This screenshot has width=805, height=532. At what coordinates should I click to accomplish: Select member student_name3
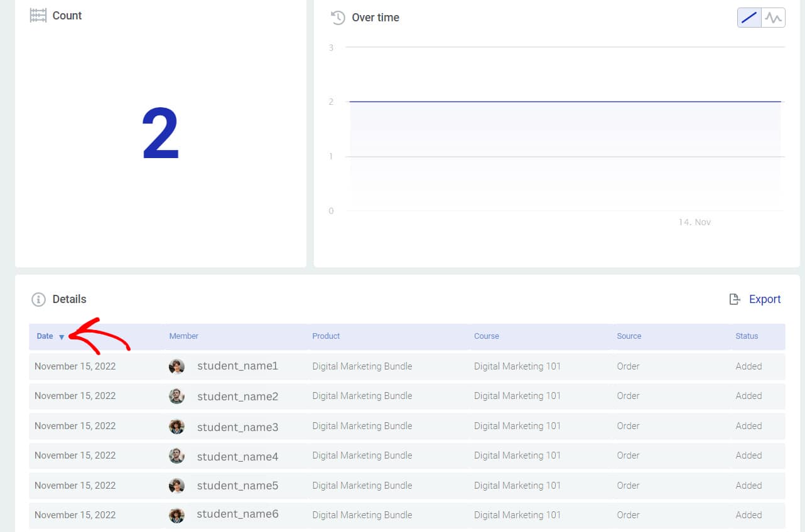(237, 427)
